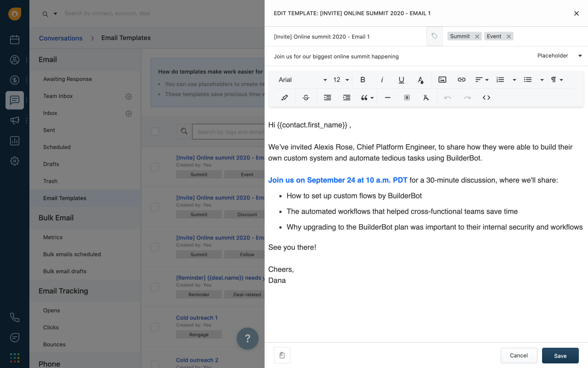
Task: Cancel editing the template
Action: pos(519,356)
